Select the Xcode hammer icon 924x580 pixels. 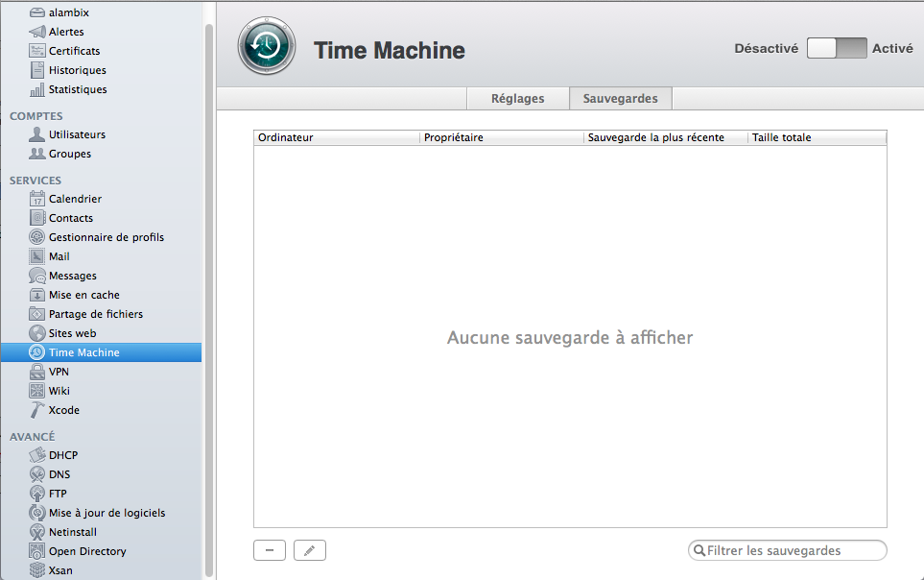pos(37,410)
